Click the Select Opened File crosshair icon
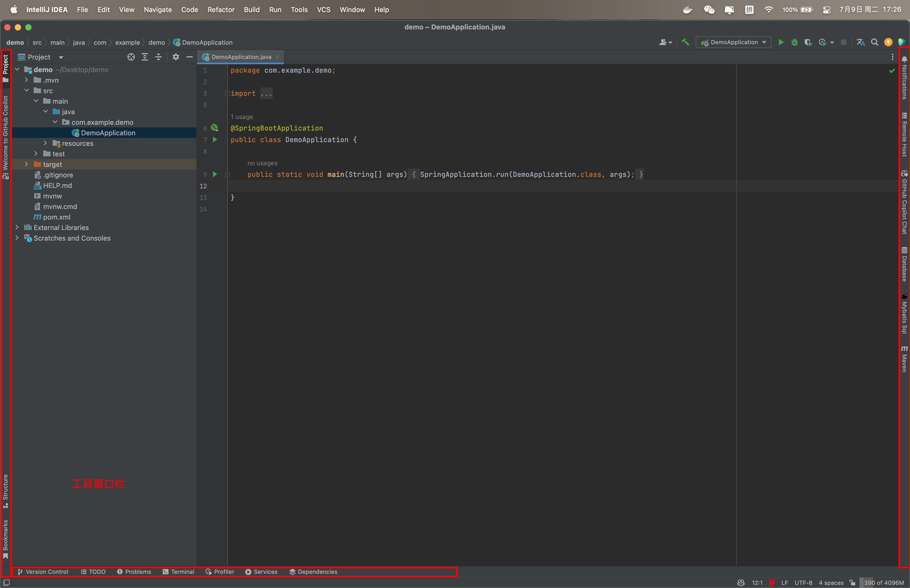This screenshot has width=910, height=588. pos(131,57)
